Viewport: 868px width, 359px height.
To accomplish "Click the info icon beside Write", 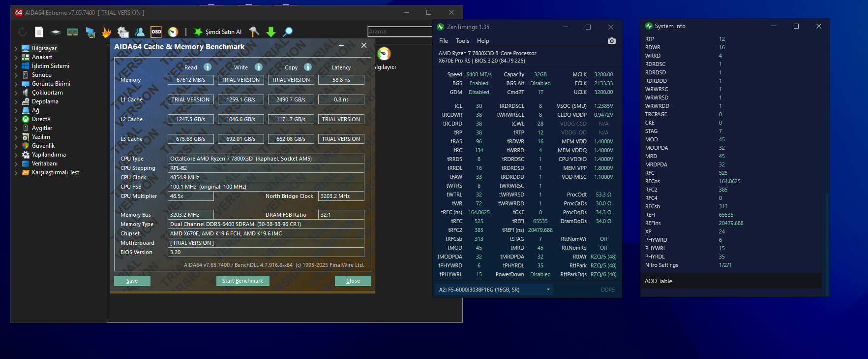I will (259, 67).
